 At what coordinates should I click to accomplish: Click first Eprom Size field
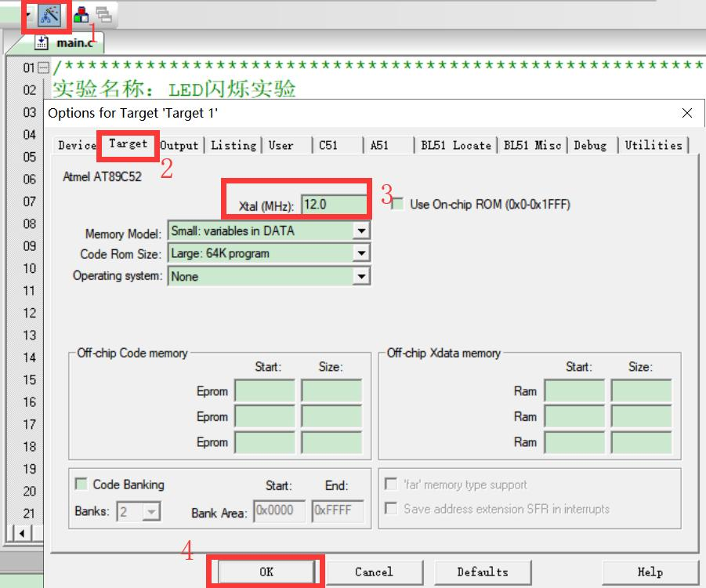(331, 390)
